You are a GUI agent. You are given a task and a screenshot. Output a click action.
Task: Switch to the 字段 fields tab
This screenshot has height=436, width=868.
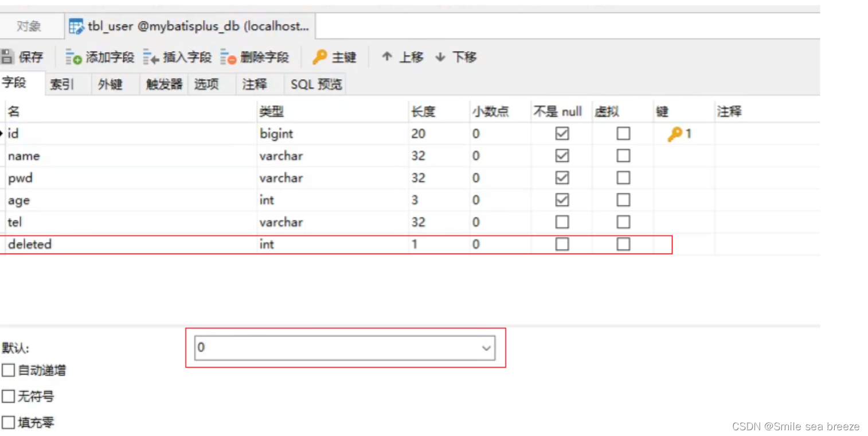click(21, 83)
